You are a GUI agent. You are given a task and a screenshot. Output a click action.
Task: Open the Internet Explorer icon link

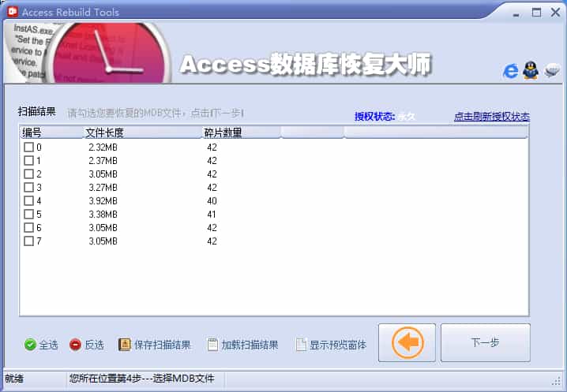pyautogui.click(x=511, y=71)
